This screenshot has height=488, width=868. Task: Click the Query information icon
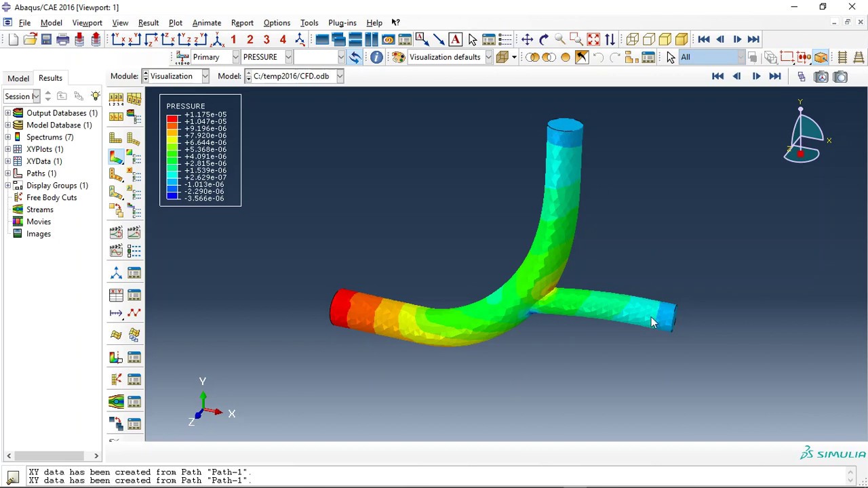click(376, 57)
